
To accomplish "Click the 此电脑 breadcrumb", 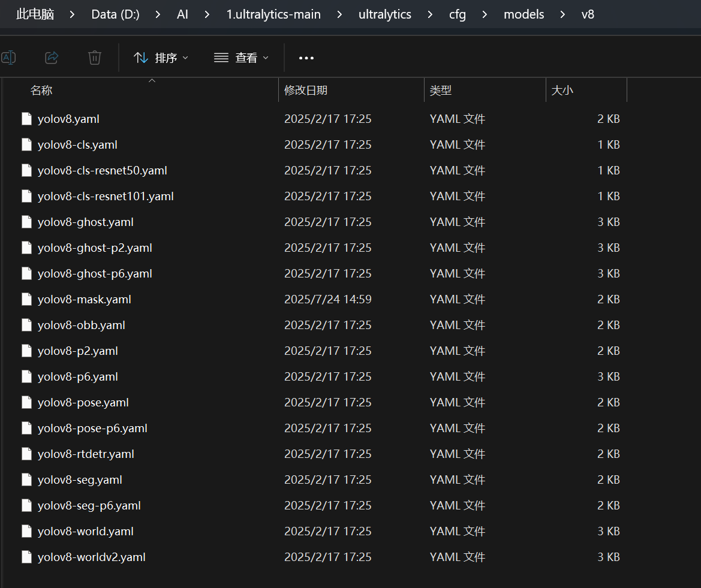I will point(35,14).
